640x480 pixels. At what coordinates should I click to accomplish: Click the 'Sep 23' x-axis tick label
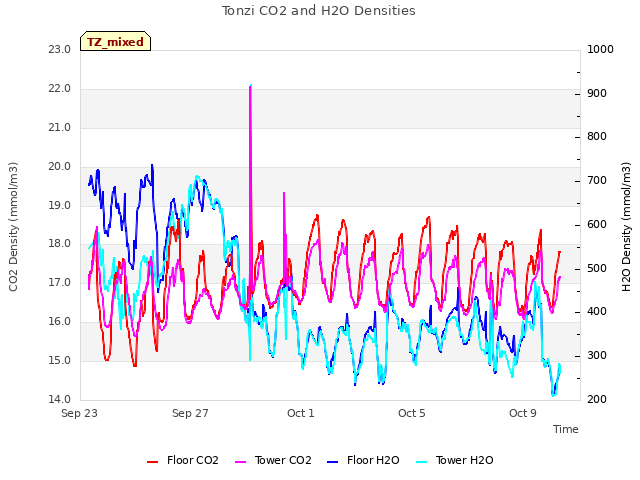79,413
